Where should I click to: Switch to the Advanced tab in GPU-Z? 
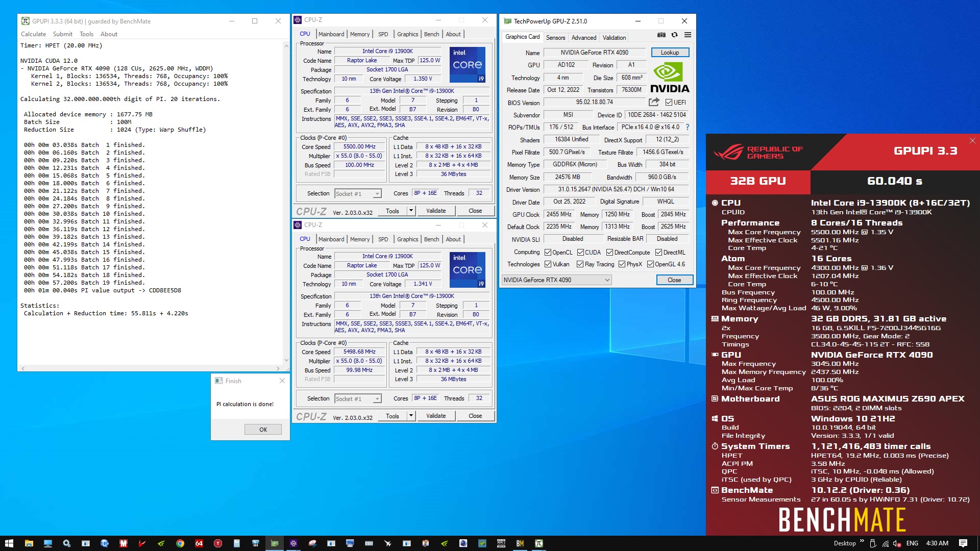584,38
